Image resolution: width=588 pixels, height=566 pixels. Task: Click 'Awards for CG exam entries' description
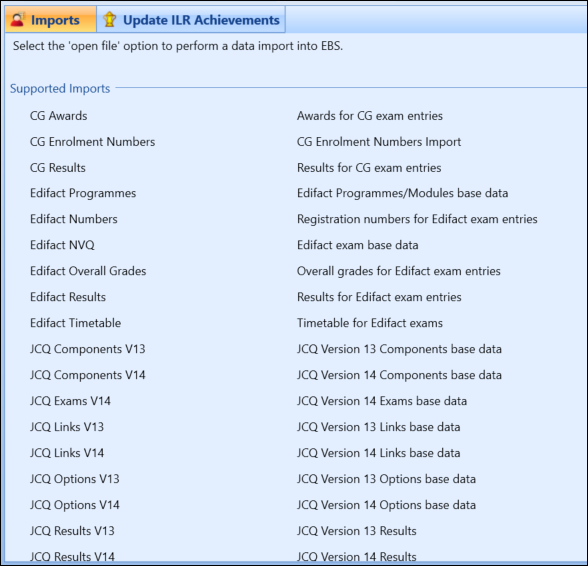click(x=370, y=116)
